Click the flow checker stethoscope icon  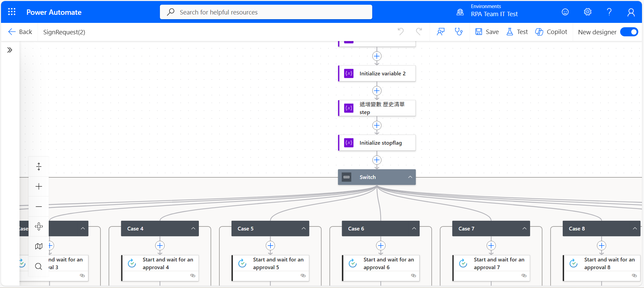[459, 32]
